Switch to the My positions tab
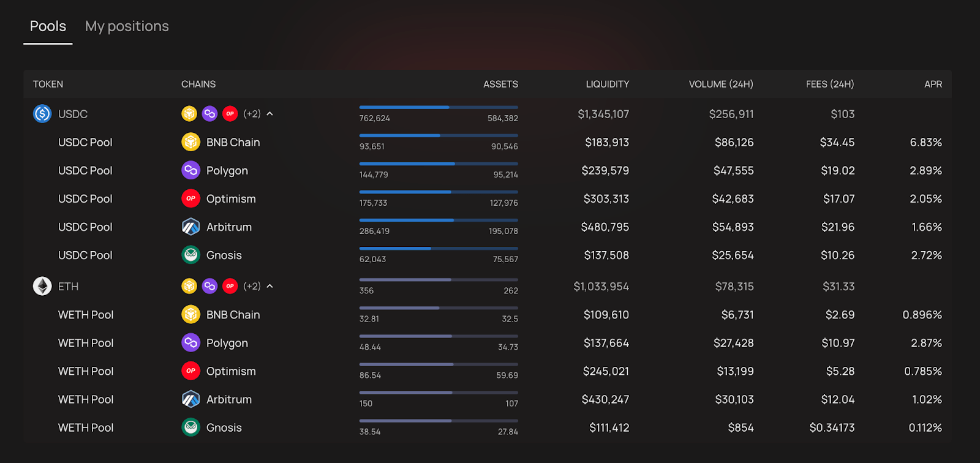This screenshot has height=463, width=980. [127, 26]
